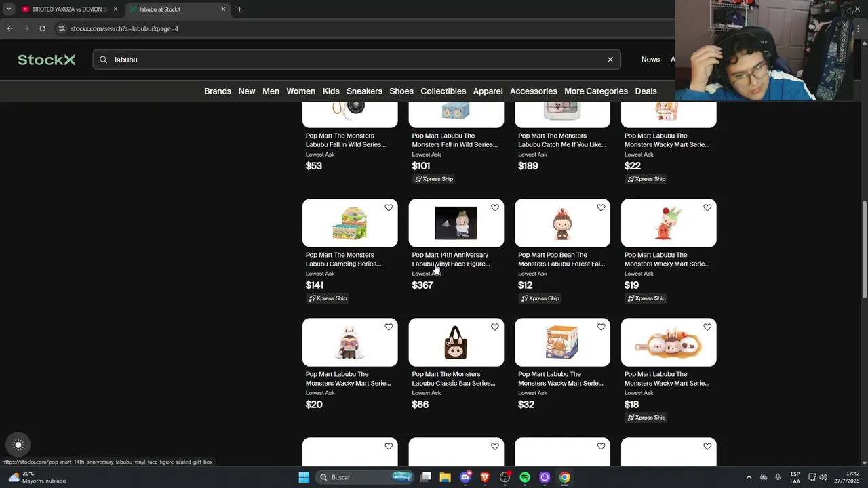Close the labubu at StockX tab

tap(223, 9)
